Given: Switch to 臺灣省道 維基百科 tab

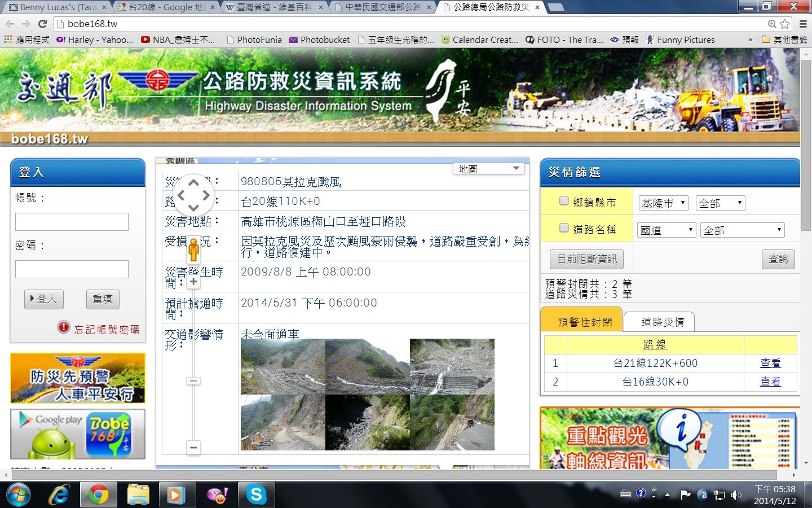Looking at the screenshot, I should click(x=274, y=7).
